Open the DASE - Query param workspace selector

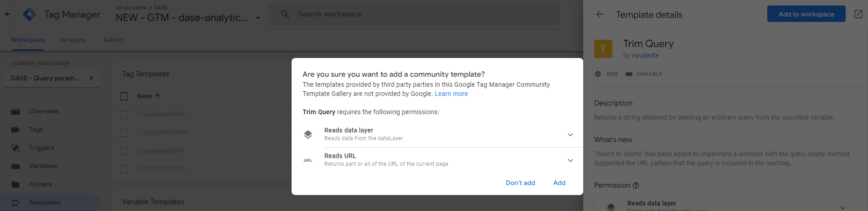pos(52,78)
